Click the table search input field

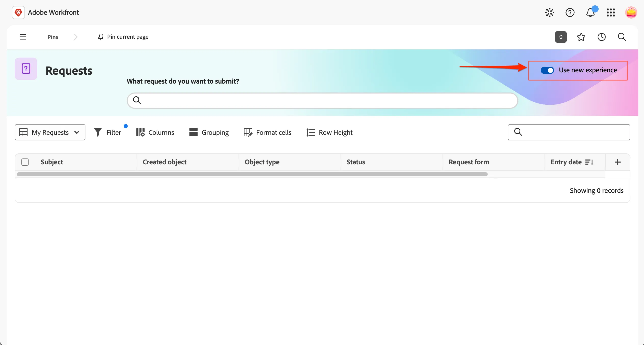569,132
